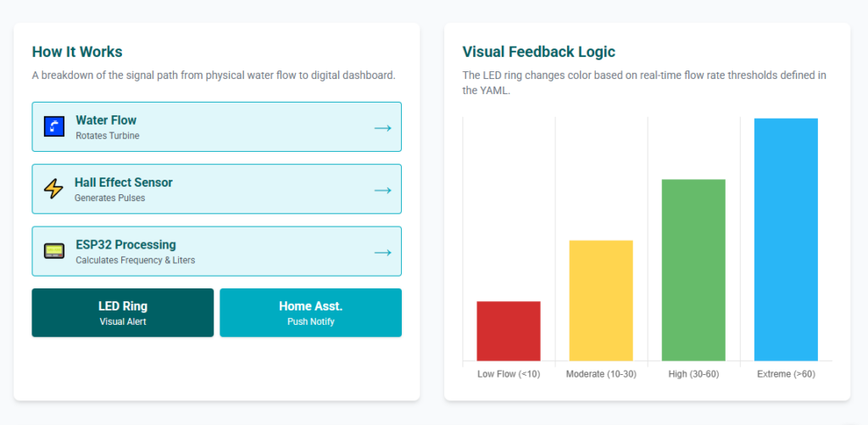Select the ESP32 Processing step title
The width and height of the screenshot is (868, 425).
click(x=125, y=244)
